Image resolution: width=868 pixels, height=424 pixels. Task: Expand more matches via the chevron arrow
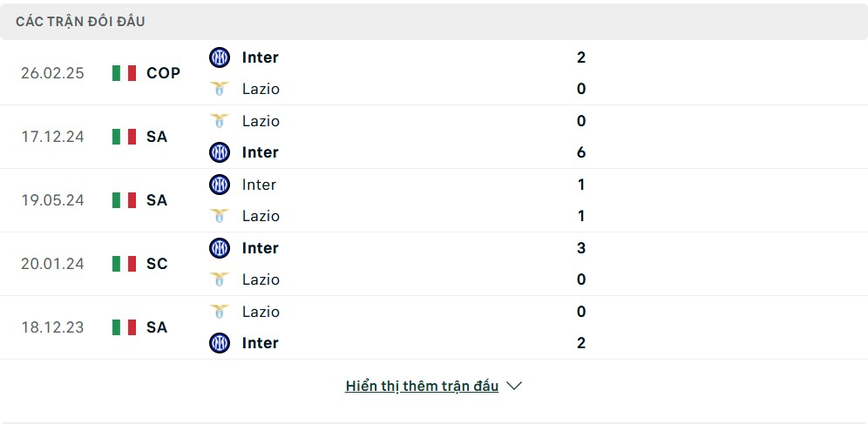pyautogui.click(x=514, y=386)
